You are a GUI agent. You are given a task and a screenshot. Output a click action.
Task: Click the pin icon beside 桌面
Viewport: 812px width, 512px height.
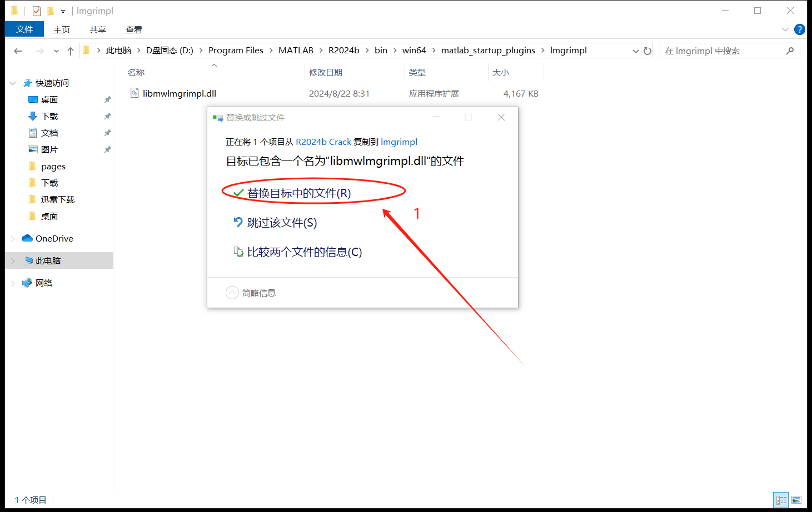tap(107, 100)
